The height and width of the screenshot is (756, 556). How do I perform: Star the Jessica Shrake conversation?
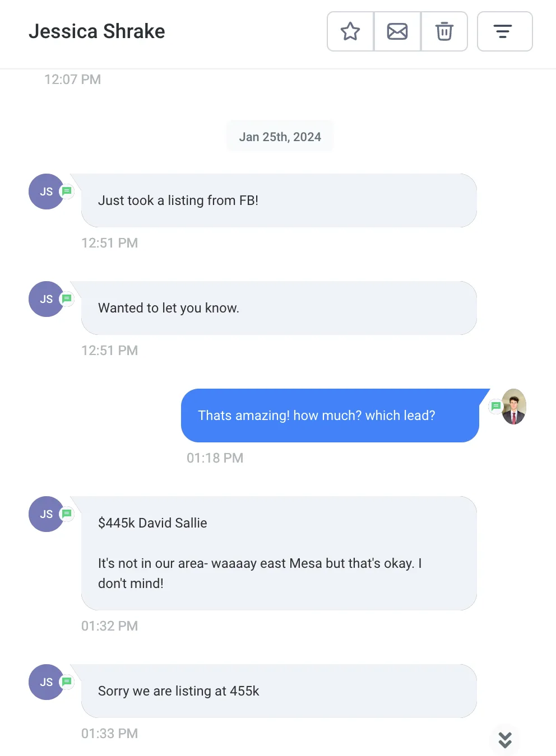[350, 31]
